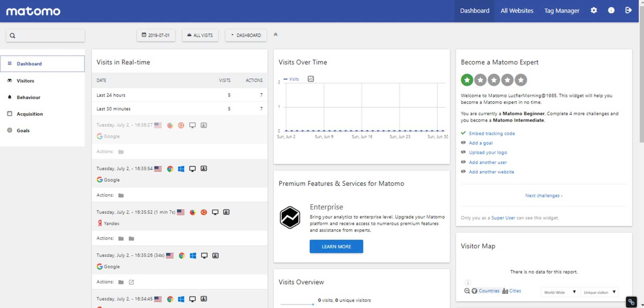
Task: Click the chart export icon next to Visits legend
Action: (x=311, y=79)
